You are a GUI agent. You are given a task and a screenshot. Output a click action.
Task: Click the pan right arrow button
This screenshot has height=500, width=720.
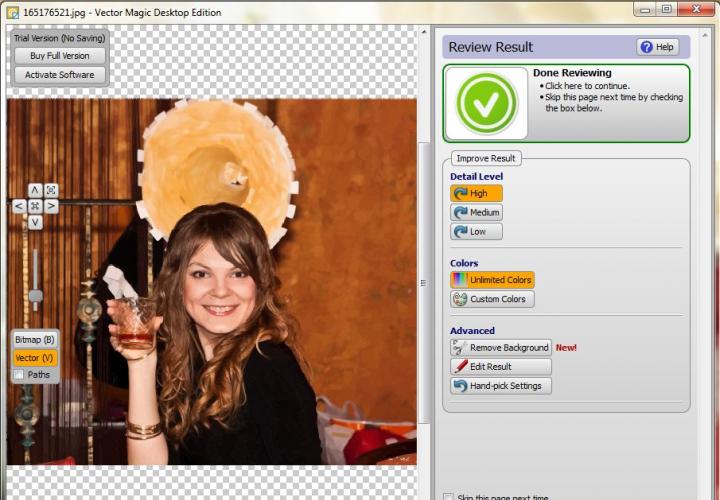tap(51, 206)
